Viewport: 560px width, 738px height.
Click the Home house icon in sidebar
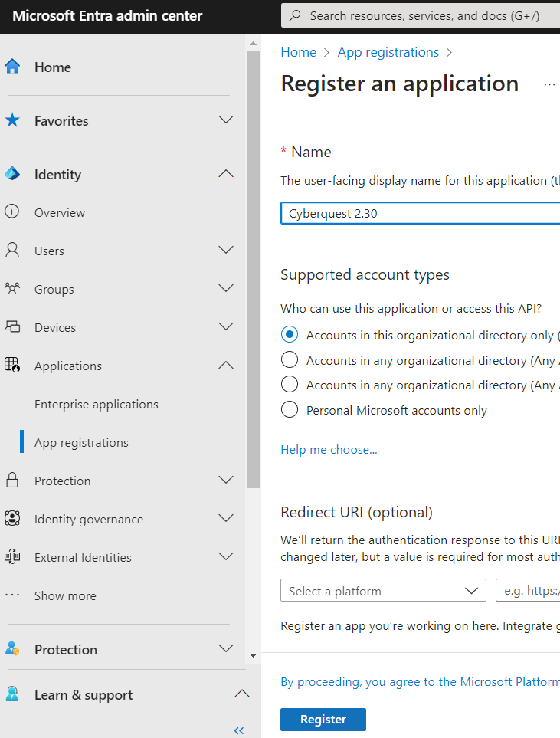pyautogui.click(x=12, y=67)
